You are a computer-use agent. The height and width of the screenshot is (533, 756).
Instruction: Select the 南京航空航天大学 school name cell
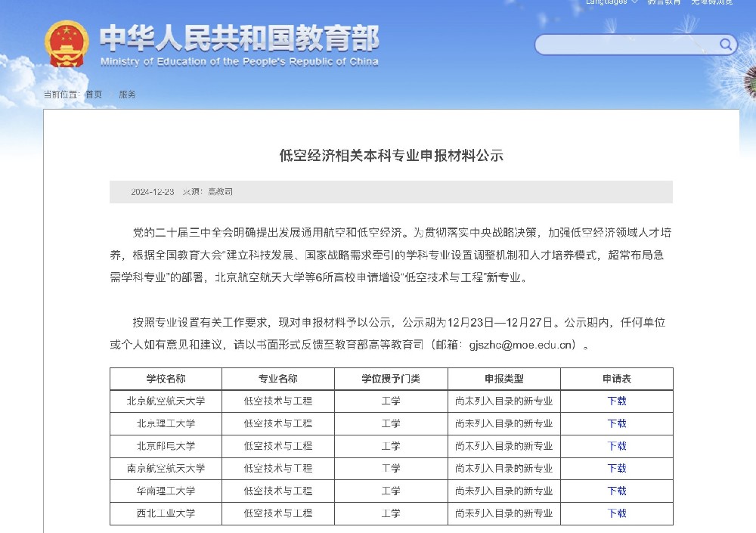click(166, 469)
